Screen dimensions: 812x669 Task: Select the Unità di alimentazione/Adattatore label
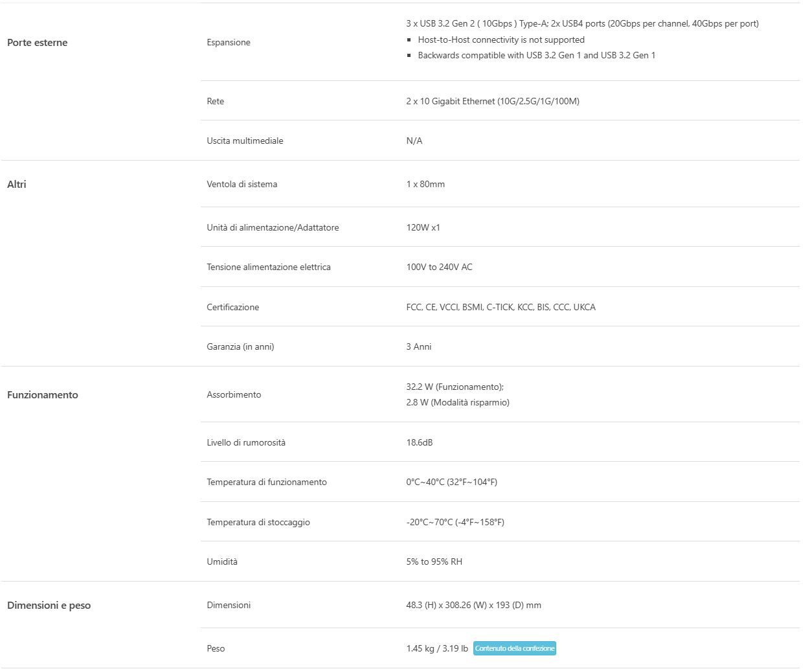click(273, 228)
